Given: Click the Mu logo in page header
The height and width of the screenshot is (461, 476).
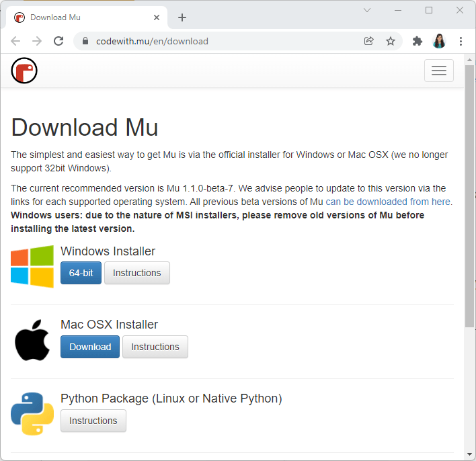Looking at the screenshot, I should click(24, 71).
